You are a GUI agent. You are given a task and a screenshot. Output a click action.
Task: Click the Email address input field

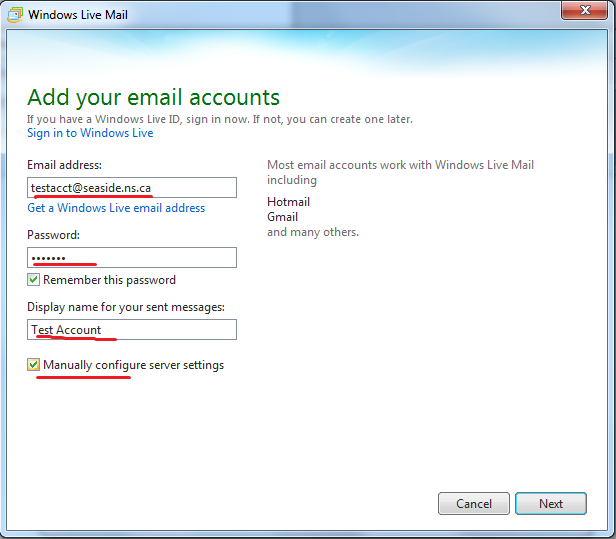coord(132,187)
